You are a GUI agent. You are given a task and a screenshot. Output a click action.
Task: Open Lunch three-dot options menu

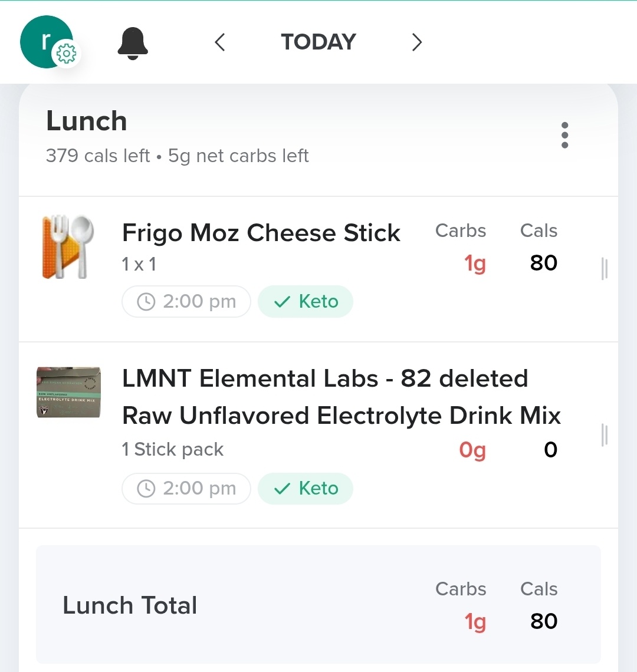(x=564, y=135)
